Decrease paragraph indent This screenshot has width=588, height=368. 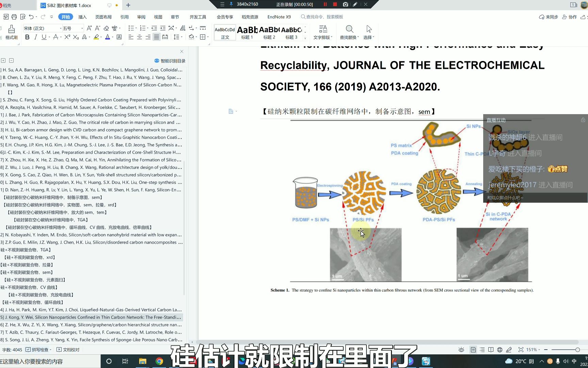pos(154,28)
